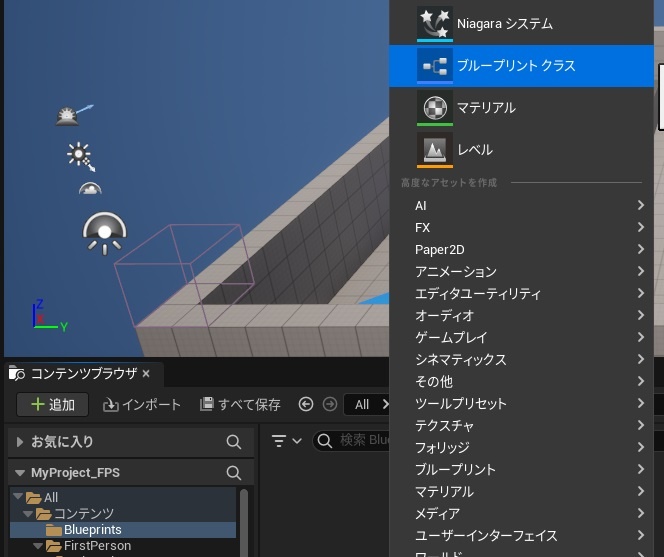Open the テクスチャ submenu
Image resolution: width=664 pixels, height=557 pixels.
pos(521,426)
